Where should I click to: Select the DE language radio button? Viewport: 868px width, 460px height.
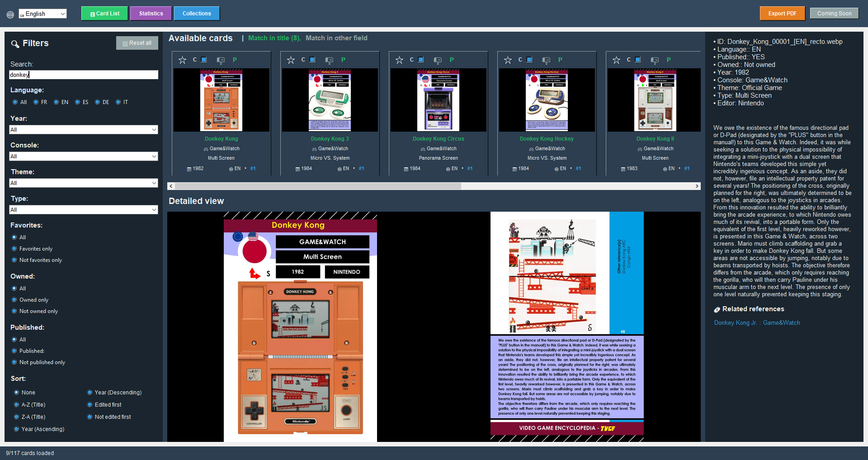pyautogui.click(x=97, y=102)
